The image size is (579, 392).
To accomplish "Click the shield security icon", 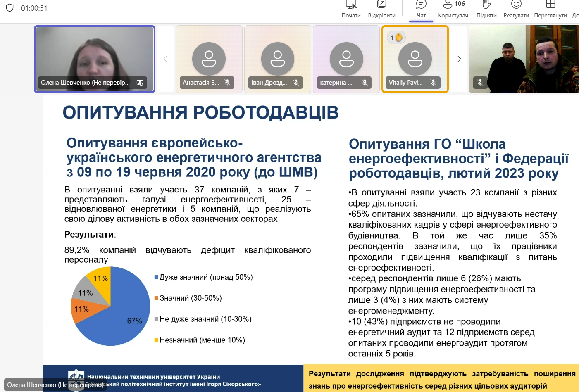I will click(x=10, y=8).
